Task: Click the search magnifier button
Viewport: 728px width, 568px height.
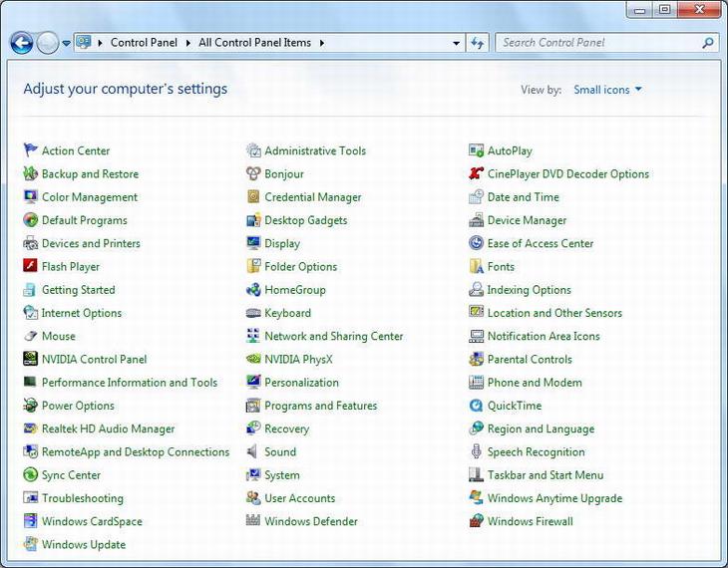Action: tap(708, 43)
